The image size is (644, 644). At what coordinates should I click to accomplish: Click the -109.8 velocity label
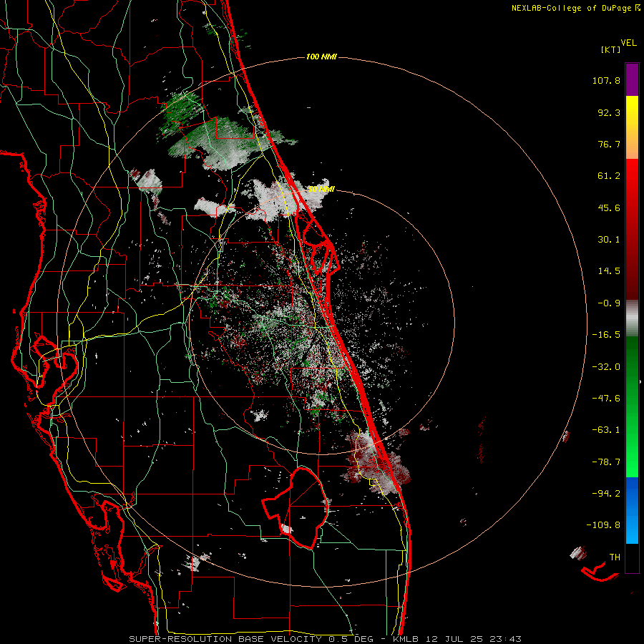coord(603,525)
